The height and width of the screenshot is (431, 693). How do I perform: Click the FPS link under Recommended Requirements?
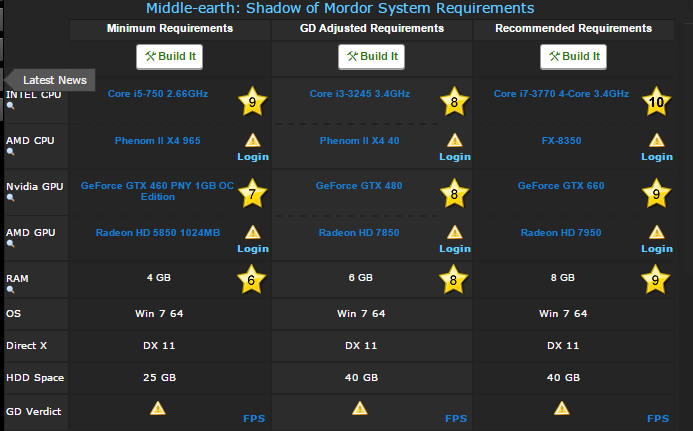coord(658,418)
